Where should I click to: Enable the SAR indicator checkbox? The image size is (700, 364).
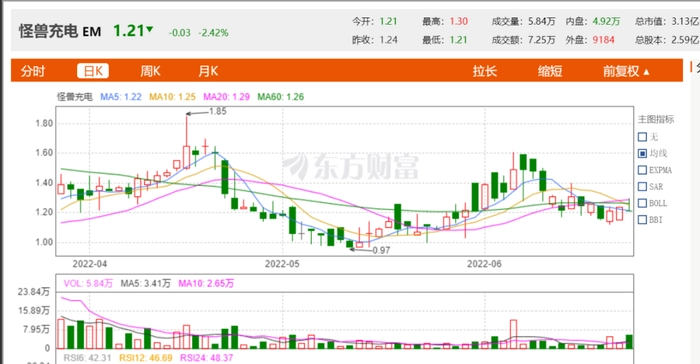[642, 186]
